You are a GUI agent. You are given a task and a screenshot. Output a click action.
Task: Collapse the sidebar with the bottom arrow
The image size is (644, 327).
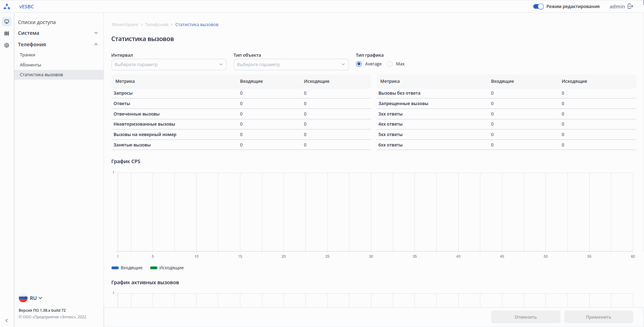7,320
